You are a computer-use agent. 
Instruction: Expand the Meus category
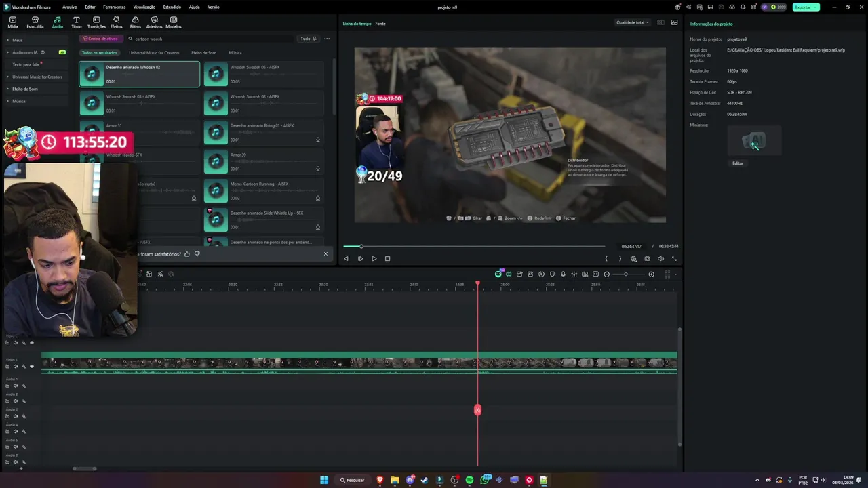coord(8,40)
